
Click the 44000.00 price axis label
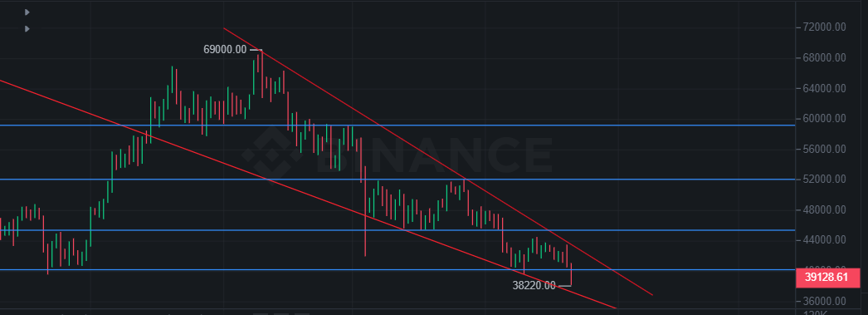point(824,240)
